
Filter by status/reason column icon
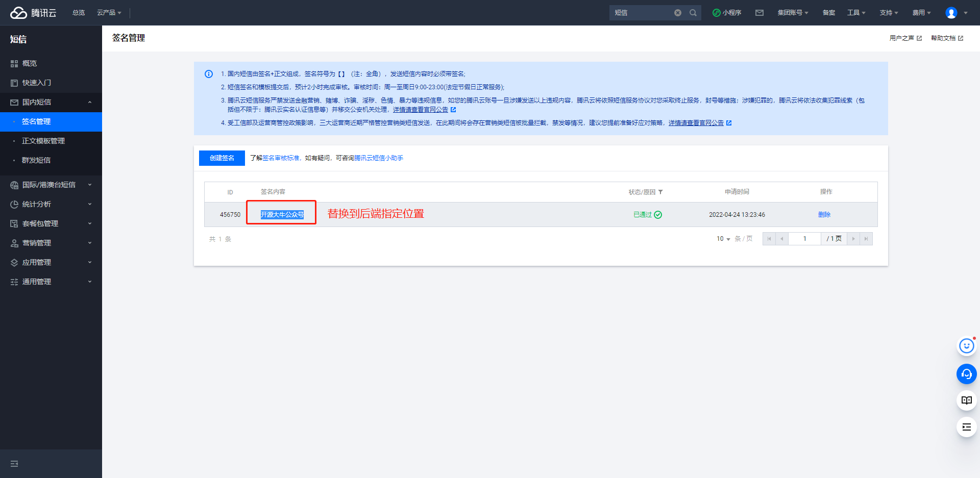pos(660,192)
